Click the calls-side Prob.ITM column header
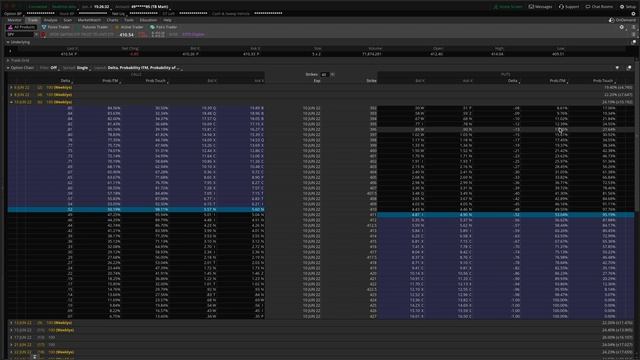This screenshot has height=360, width=640. (x=111, y=81)
